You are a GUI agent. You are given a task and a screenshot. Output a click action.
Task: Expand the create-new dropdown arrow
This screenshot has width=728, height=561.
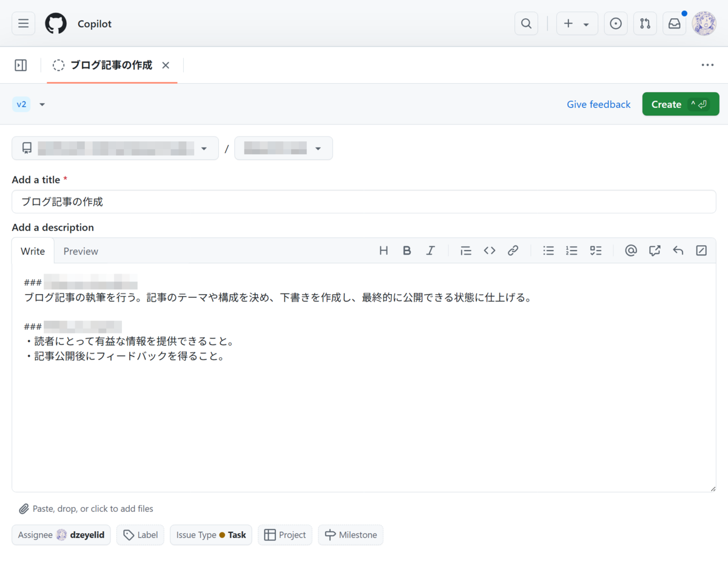[x=587, y=24]
